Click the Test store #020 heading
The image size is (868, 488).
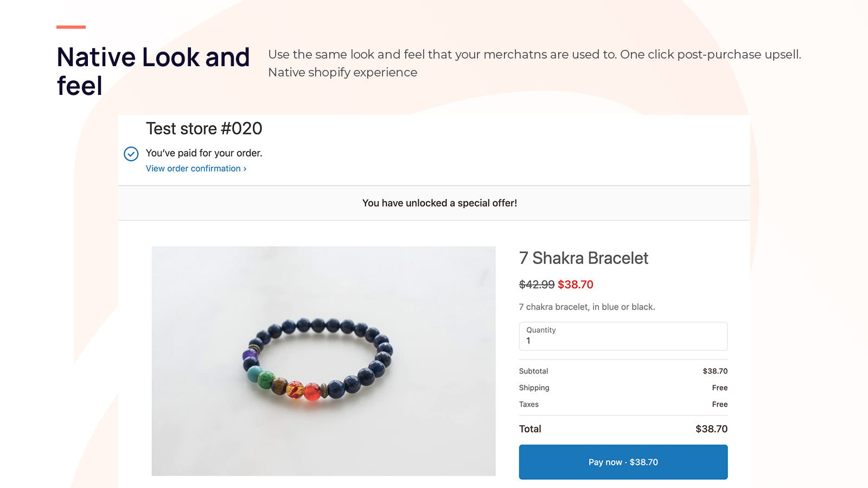[x=204, y=129]
